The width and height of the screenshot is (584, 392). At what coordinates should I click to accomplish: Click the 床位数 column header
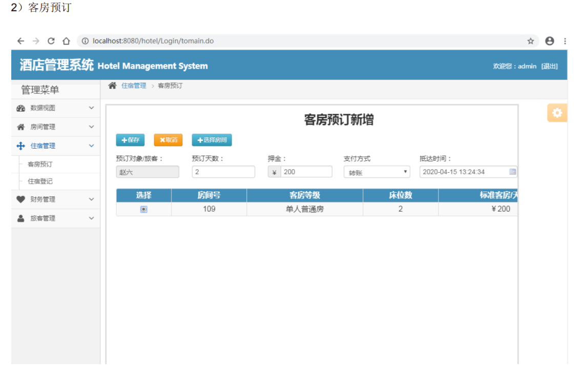401,195
